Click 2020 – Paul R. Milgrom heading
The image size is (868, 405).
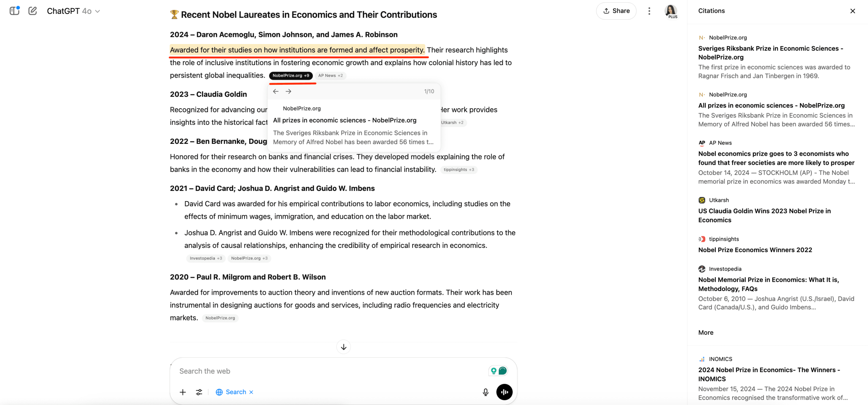point(248,277)
